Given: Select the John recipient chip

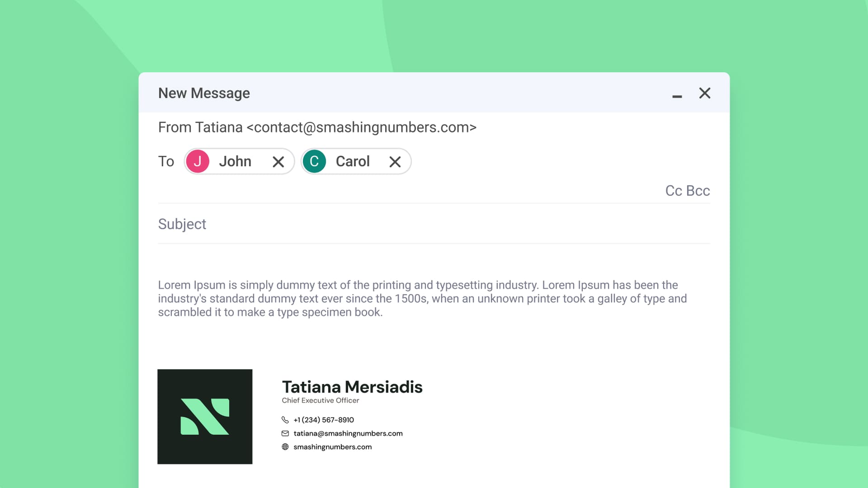Looking at the screenshot, I should point(235,161).
